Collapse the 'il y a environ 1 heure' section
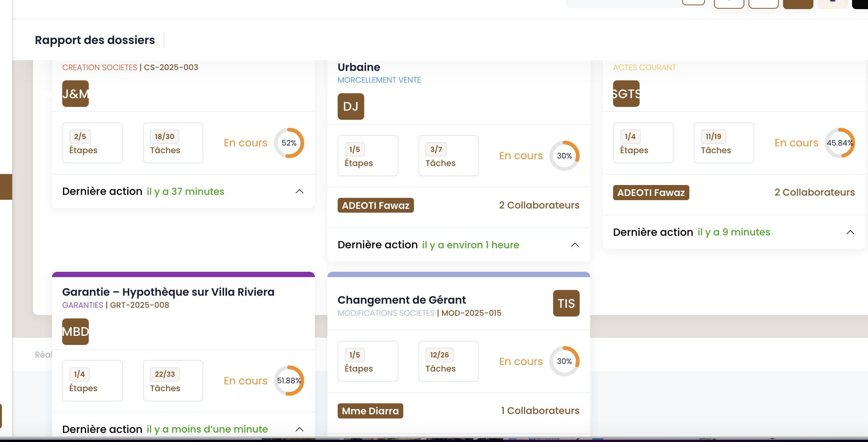868x442 pixels. point(575,245)
